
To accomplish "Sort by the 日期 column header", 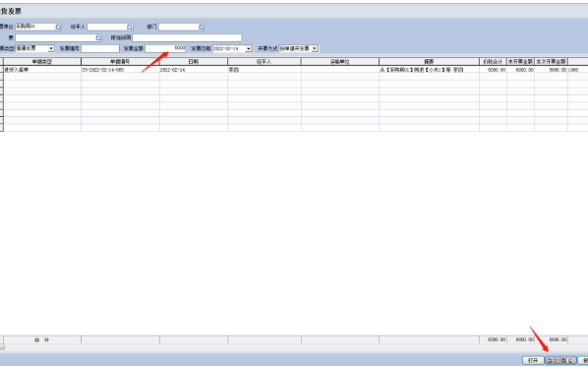I will tap(194, 62).
